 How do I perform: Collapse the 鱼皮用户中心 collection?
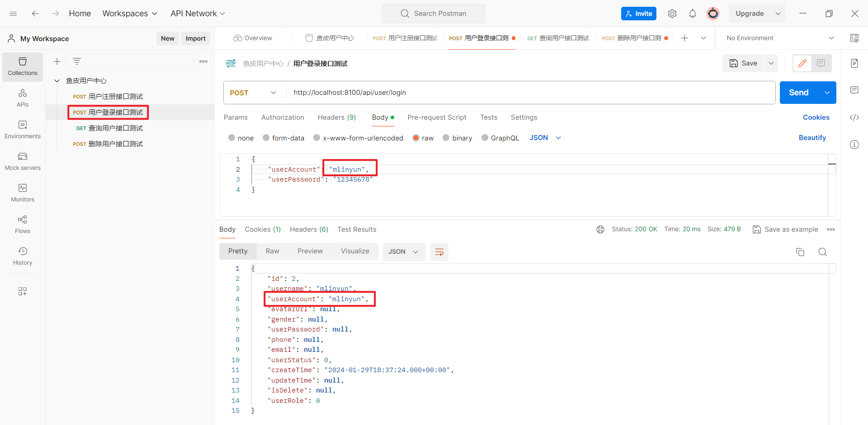pos(57,81)
